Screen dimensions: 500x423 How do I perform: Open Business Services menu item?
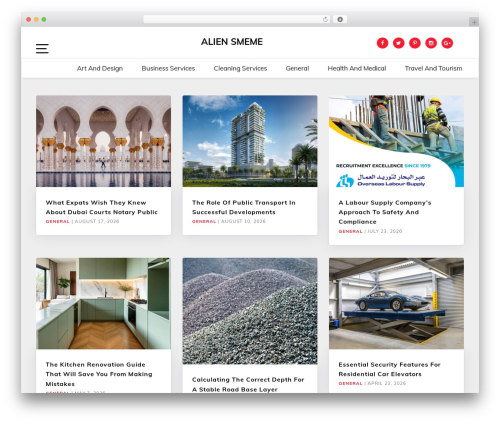tap(168, 68)
